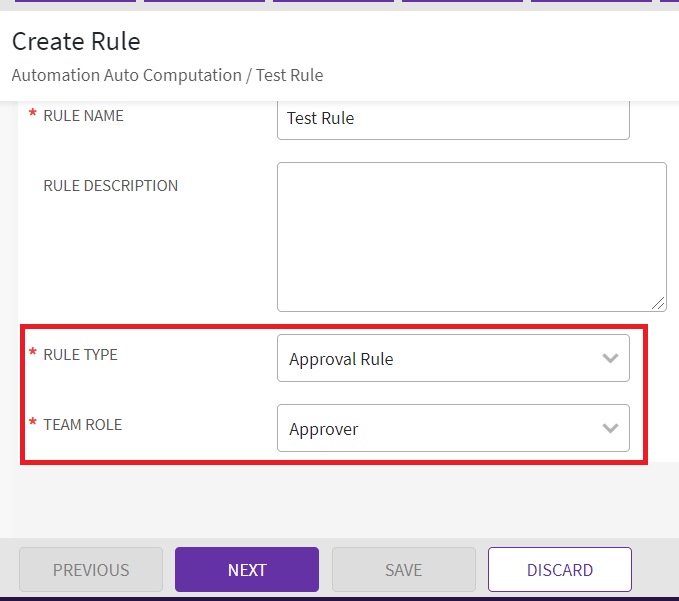The image size is (679, 601).
Task: Click inside the Rule Description text area
Action: pyautogui.click(x=471, y=237)
